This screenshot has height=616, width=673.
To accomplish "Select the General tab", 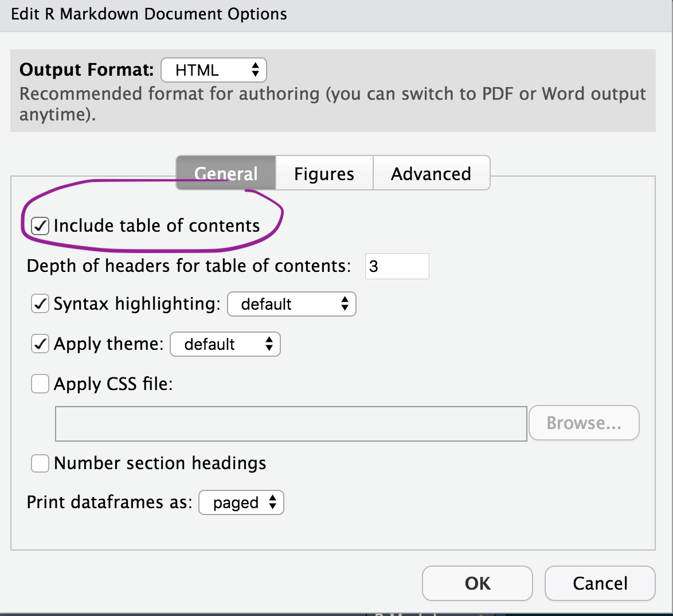I will [x=225, y=173].
